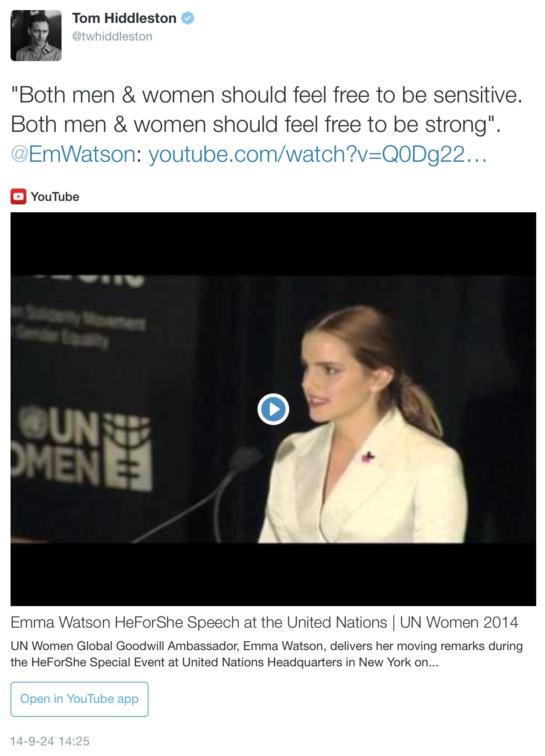Open the @EmWatson mention link
The height and width of the screenshot is (756, 545).
click(x=73, y=154)
